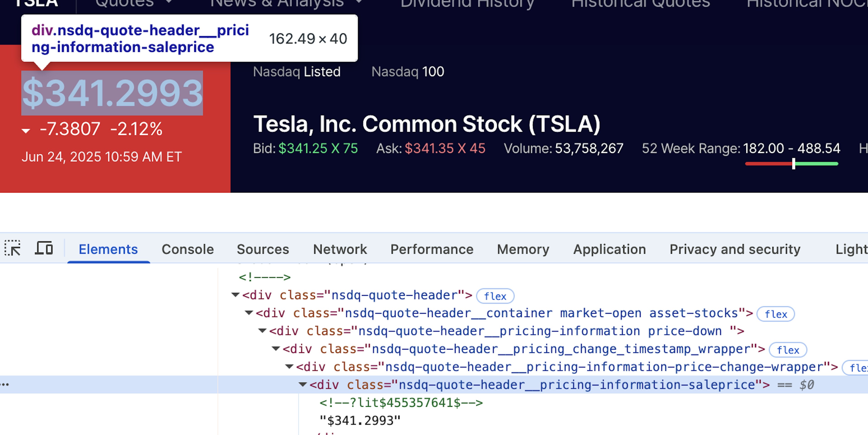
Task: Click the Jun 24, 2025 10:59 AM ET timestamp
Action: tap(102, 157)
